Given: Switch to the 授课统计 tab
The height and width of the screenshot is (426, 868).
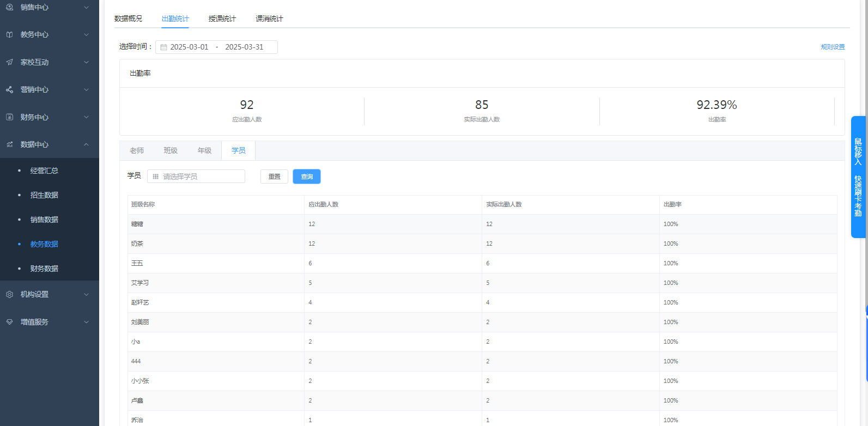Looking at the screenshot, I should [x=222, y=19].
